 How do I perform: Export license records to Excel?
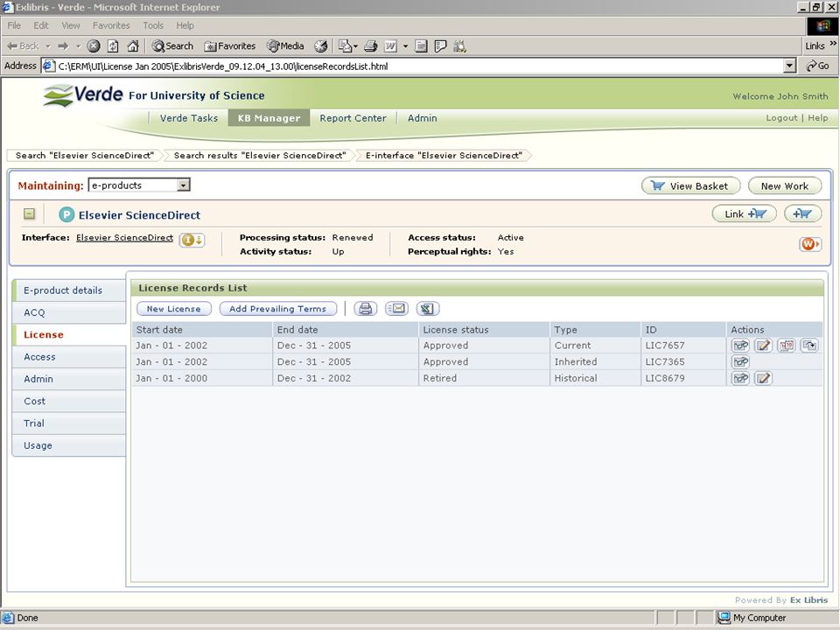[x=428, y=309]
